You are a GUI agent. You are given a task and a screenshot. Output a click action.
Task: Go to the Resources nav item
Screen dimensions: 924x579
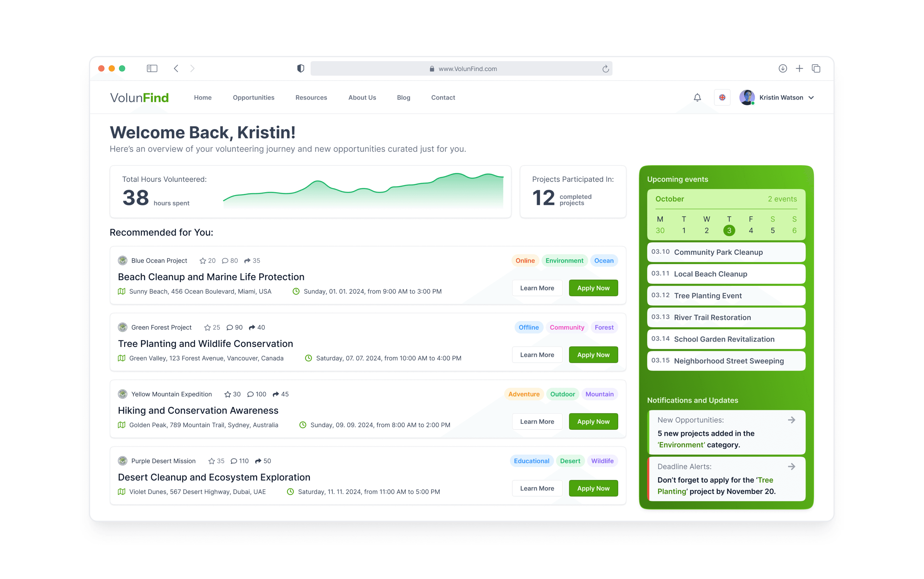point(311,98)
